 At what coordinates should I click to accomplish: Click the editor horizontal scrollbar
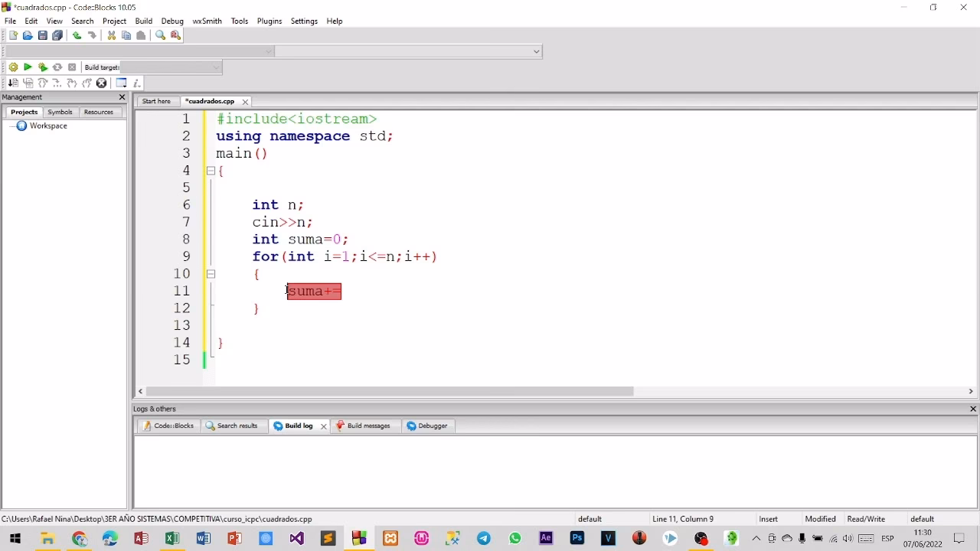pos(389,391)
